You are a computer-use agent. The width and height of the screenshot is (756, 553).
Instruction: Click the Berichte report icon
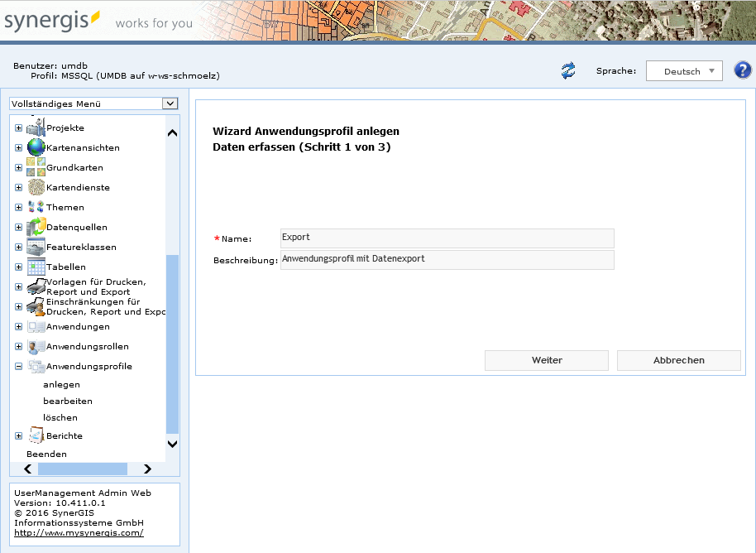pos(36,435)
